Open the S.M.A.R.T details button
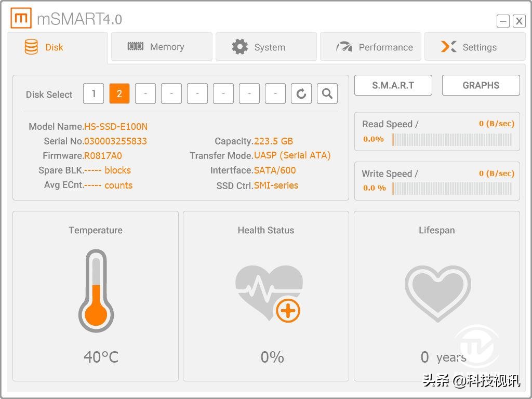The width and height of the screenshot is (532, 399). (x=393, y=85)
